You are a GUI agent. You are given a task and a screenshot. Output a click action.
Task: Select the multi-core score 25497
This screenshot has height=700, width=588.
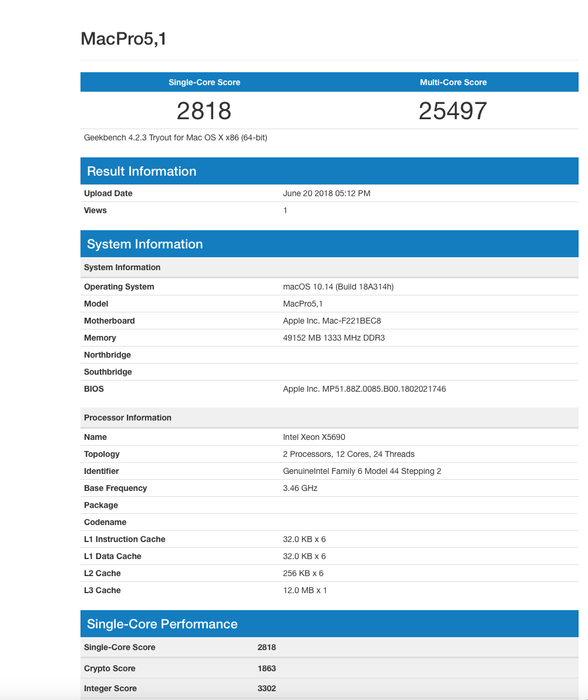(x=453, y=111)
